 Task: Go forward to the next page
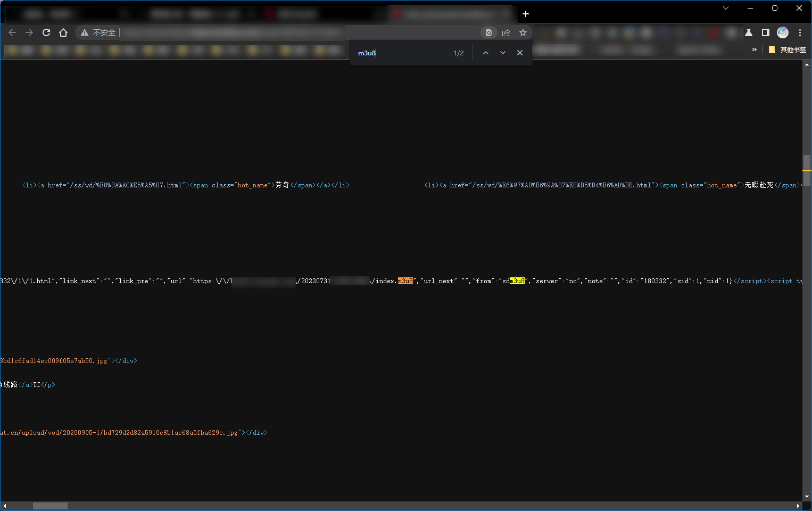[29, 32]
